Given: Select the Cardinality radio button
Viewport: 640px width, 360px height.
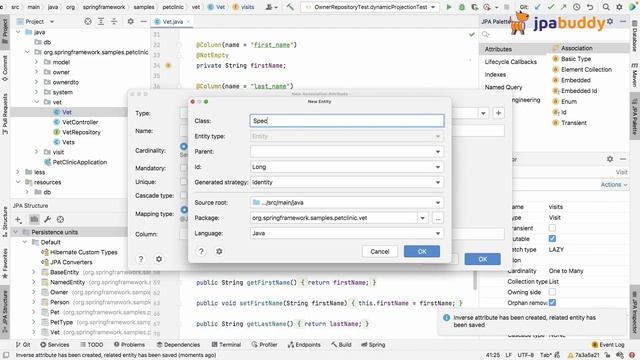Looking at the screenshot, I should pos(184,146).
